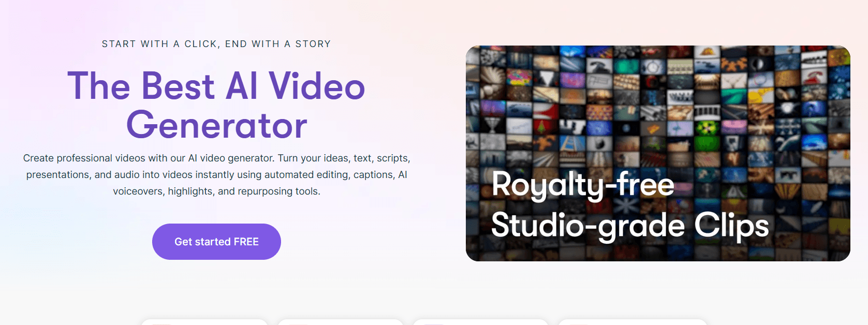This screenshot has width=868, height=325.
Task: Click the words The Best in the headline
Action: (141, 85)
